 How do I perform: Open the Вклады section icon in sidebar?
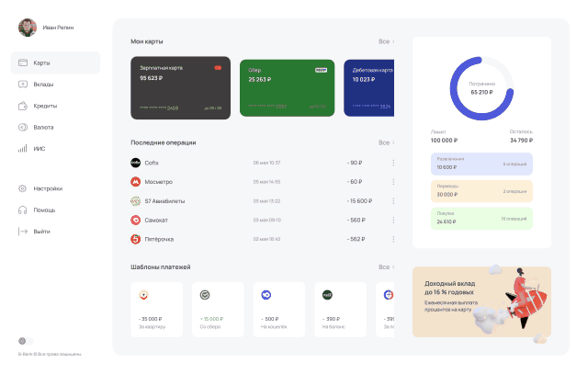tap(23, 84)
